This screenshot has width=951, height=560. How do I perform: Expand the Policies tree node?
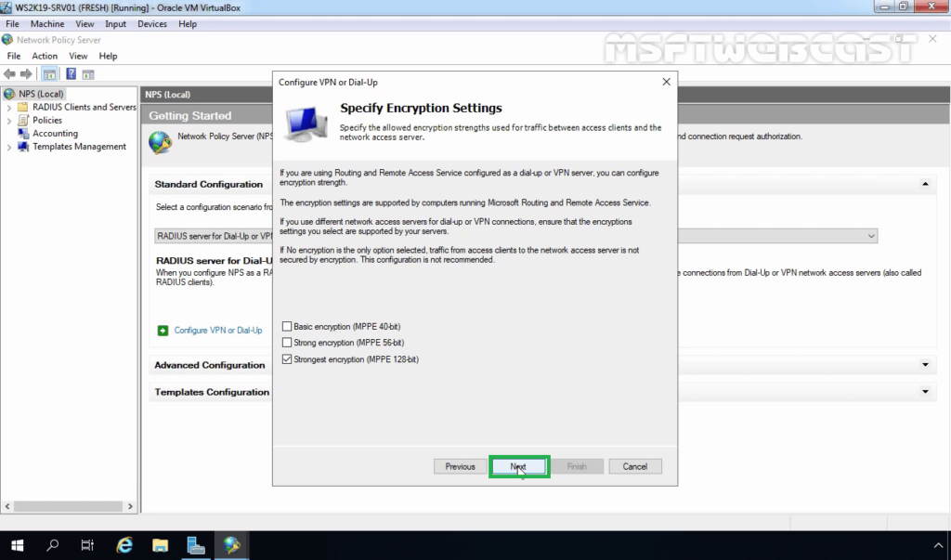[8, 121]
